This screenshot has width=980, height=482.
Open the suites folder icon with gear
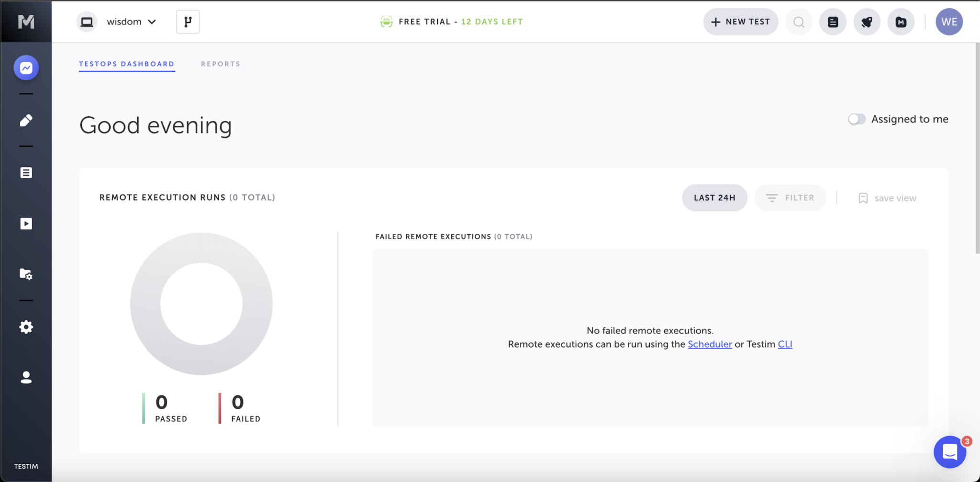[26, 274]
